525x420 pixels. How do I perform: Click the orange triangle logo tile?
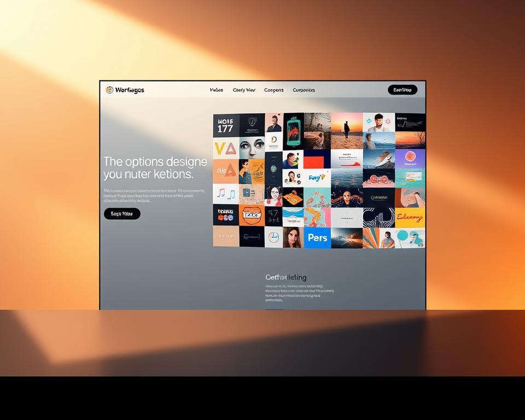click(225, 171)
